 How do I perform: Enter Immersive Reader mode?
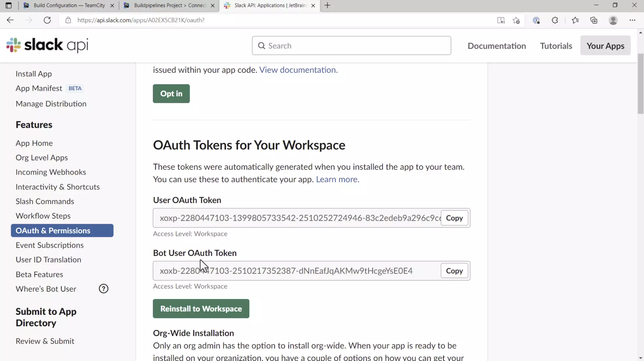(x=501, y=20)
